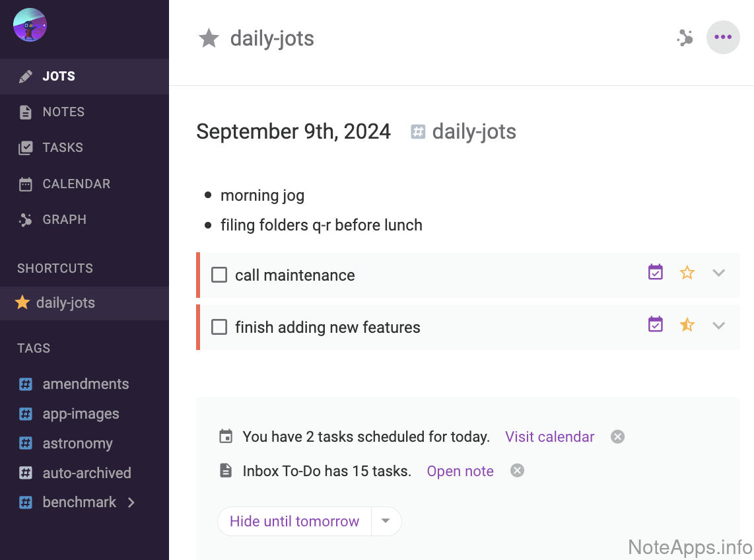Expand call maintenance task details
Viewport: 754px width, 560px height.
pos(719,273)
